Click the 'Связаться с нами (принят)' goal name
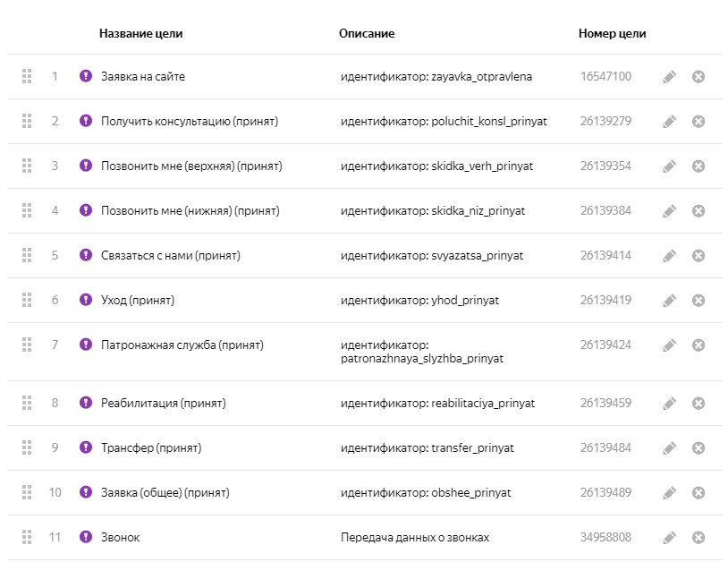The image size is (728, 562). click(x=170, y=256)
